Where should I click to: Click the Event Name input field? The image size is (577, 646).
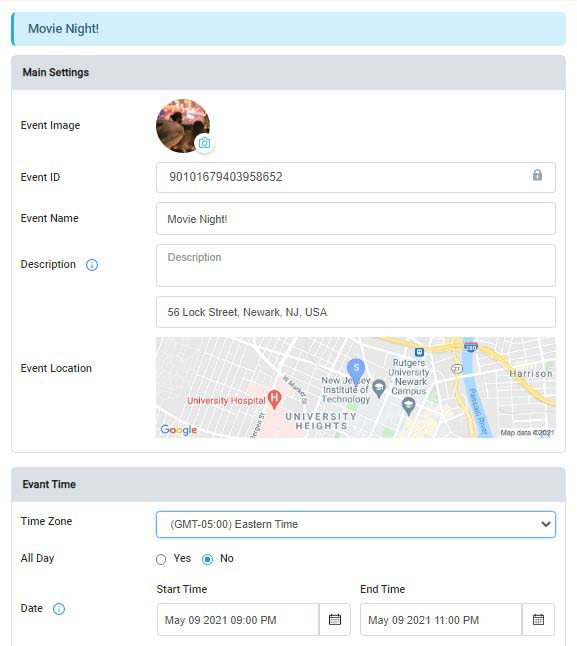(356, 218)
